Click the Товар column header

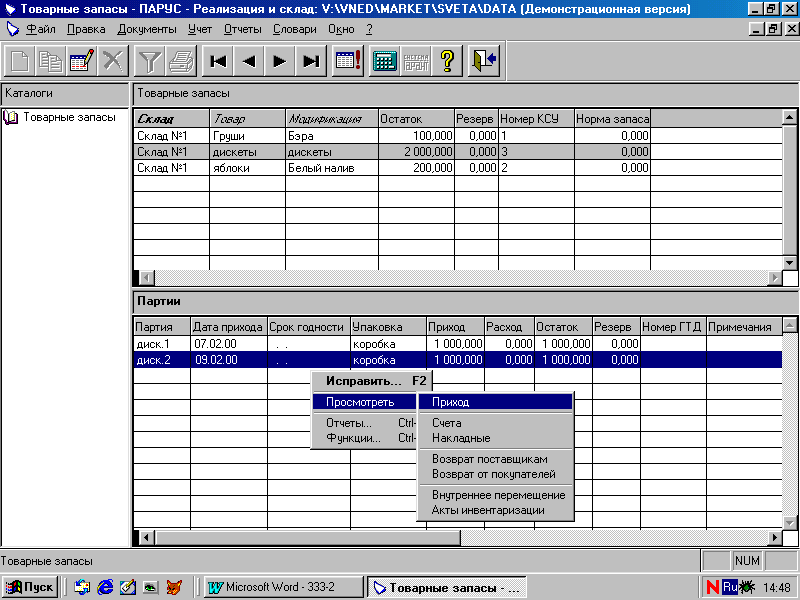pyautogui.click(x=247, y=119)
